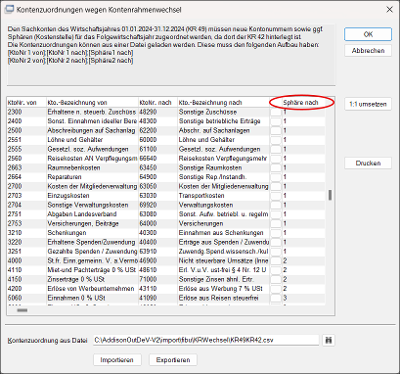Sort by the Ktonr. von column header
This screenshot has height=374, width=400.
coord(26,103)
